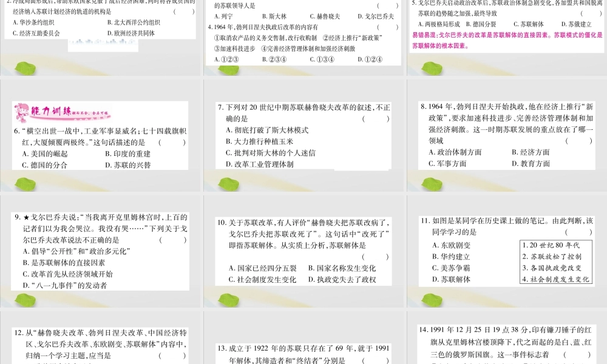Image resolution: width=607 pixels, height=364 pixels.
Task: Click option A. 列宁
Action: (x=224, y=16)
